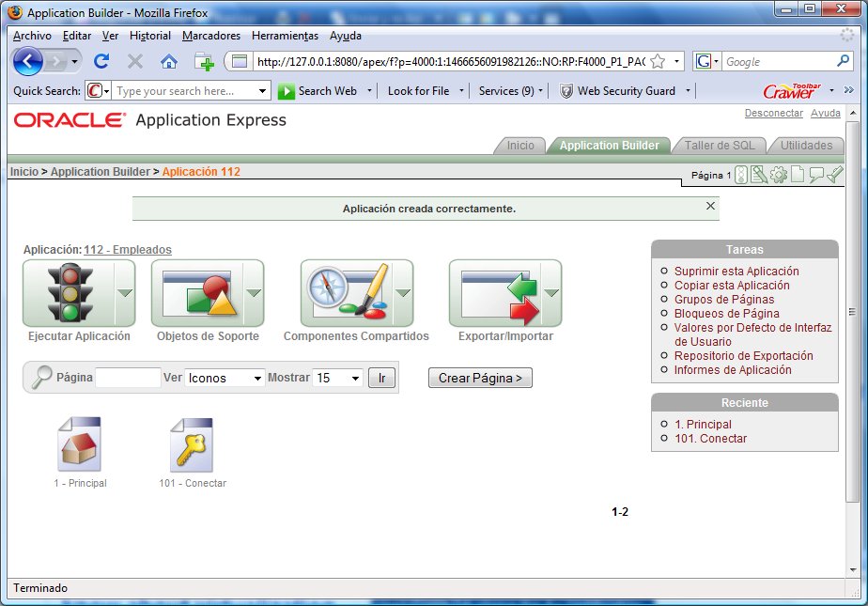Viewport: 868px width, 606px height.
Task: Open the 101 - Conectar key page icon
Action: pyautogui.click(x=192, y=444)
